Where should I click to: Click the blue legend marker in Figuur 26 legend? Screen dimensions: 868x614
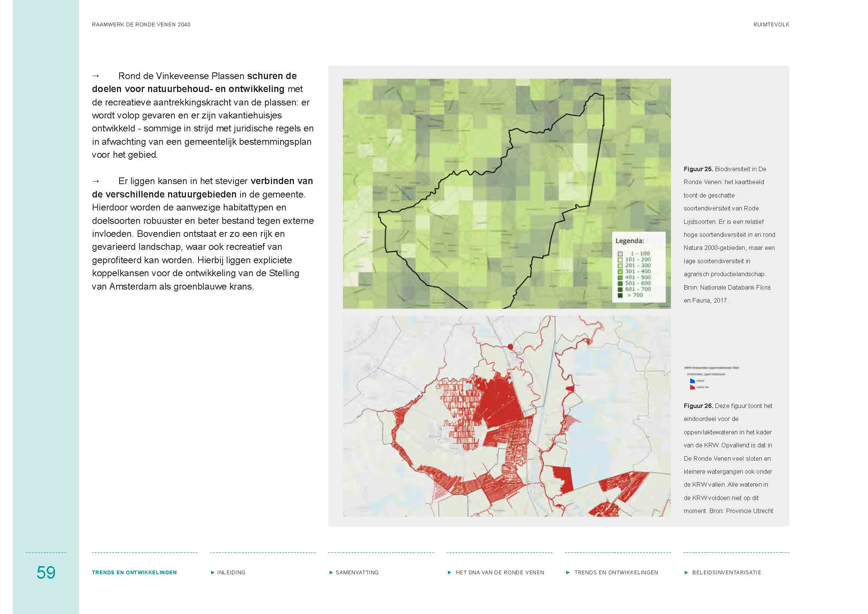pos(692,382)
